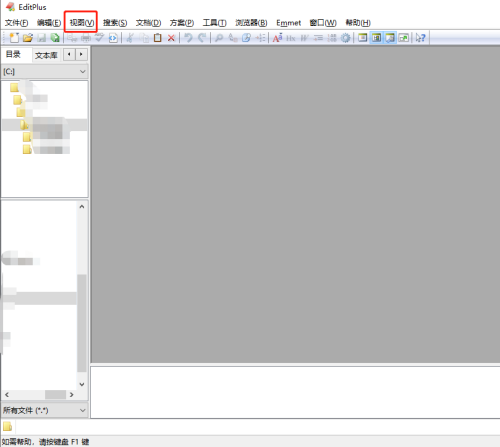Image resolution: width=500 pixels, height=447 pixels.
Task: Toggle Line Number toolbar button
Action: click(x=332, y=38)
